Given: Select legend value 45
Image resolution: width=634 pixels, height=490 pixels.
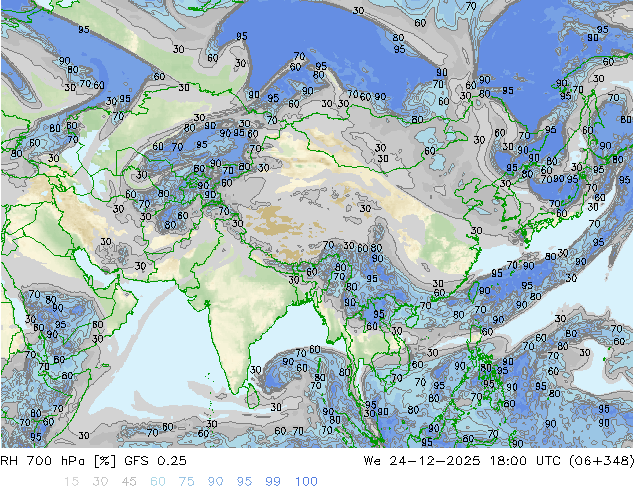Looking at the screenshot, I should coord(129,482).
